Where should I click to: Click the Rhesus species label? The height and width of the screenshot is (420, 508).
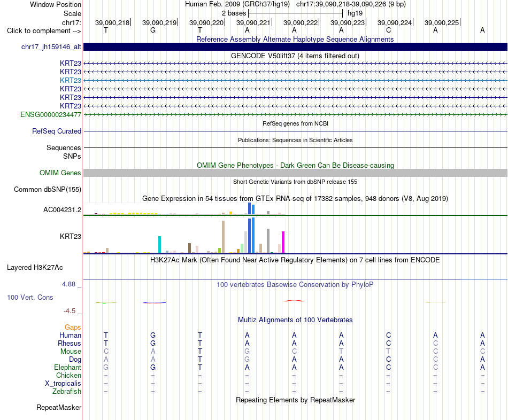point(70,343)
